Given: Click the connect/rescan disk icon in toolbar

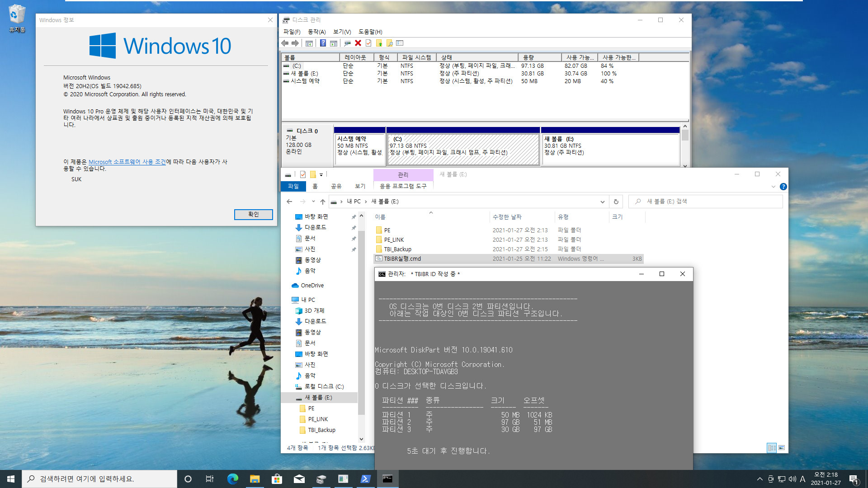Looking at the screenshot, I should pos(347,43).
